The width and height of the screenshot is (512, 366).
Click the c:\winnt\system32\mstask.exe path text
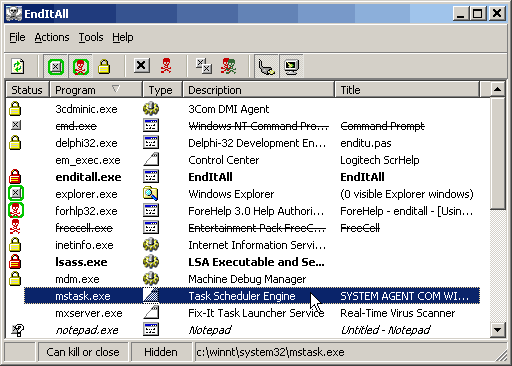coord(270,352)
